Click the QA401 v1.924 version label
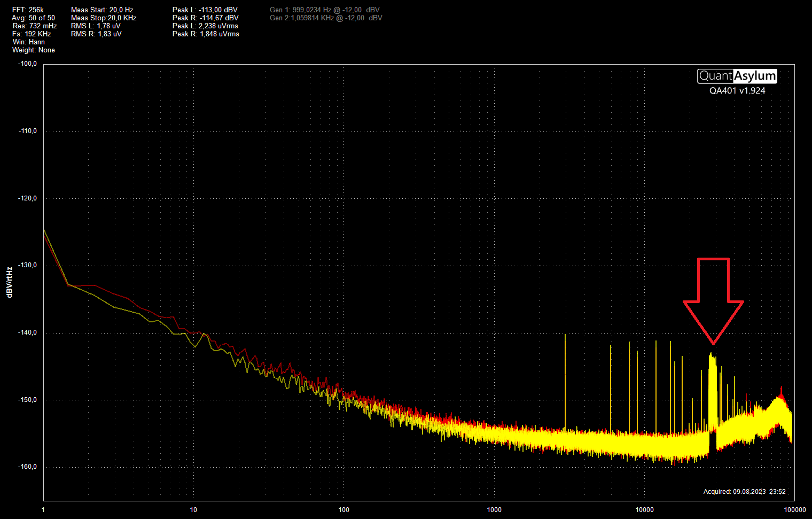 [x=737, y=91]
